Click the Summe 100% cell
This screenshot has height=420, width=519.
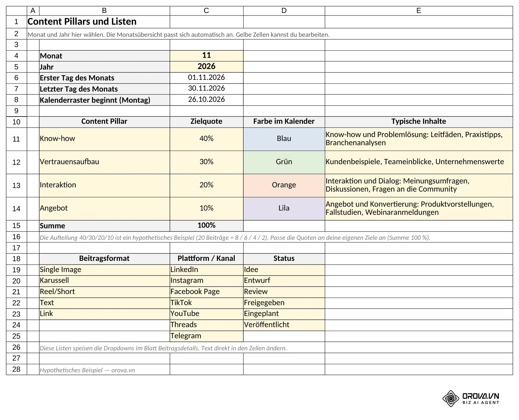tap(206, 226)
